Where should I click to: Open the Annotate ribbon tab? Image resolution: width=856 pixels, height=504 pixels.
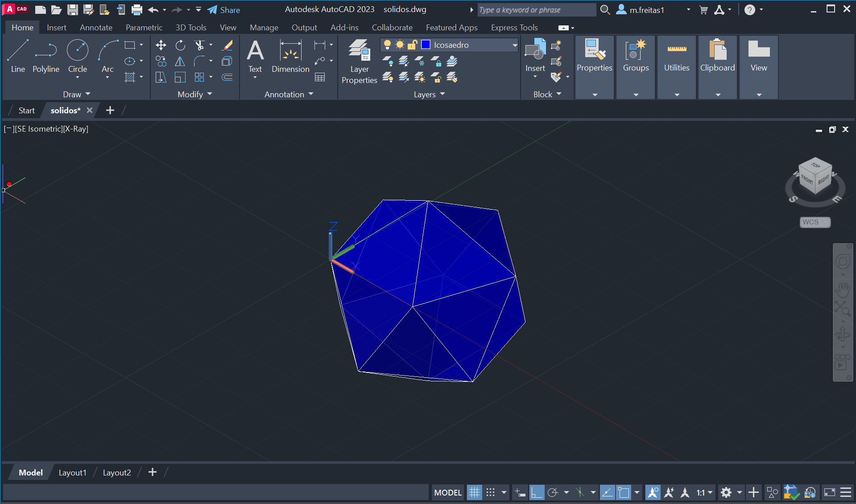point(96,28)
